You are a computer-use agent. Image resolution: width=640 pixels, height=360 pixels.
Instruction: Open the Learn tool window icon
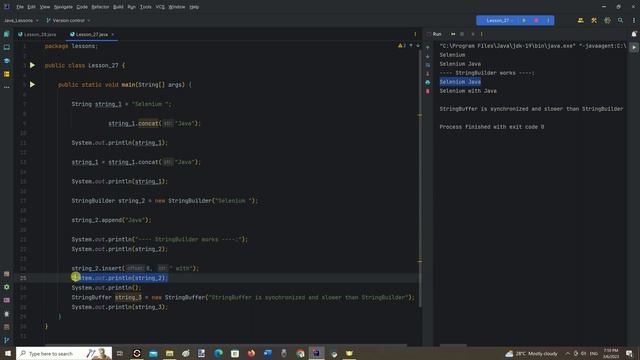(7, 60)
